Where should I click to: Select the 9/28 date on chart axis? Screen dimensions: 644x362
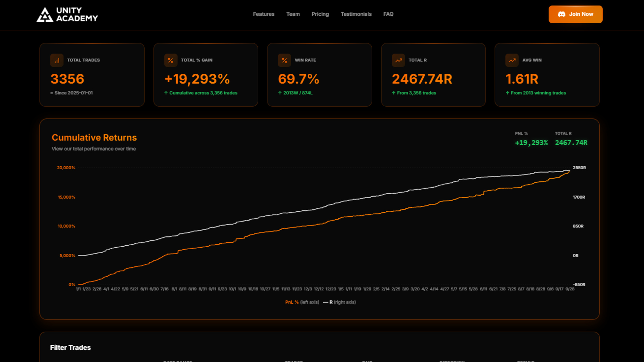(x=570, y=289)
